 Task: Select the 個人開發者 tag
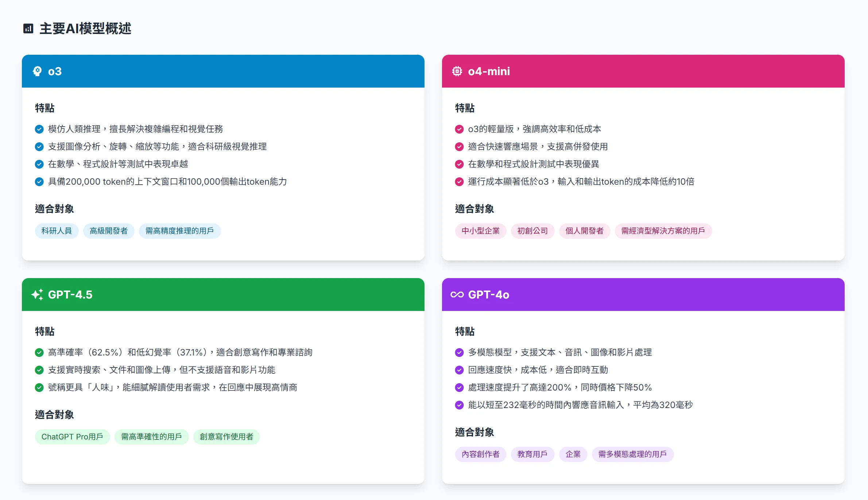click(585, 231)
